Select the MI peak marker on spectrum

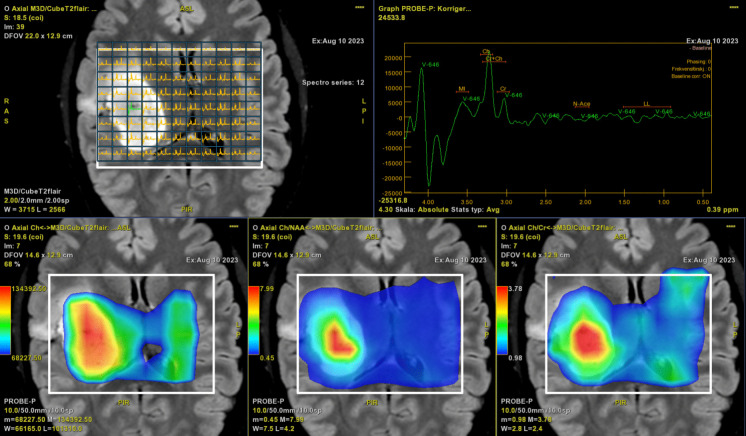[463, 87]
